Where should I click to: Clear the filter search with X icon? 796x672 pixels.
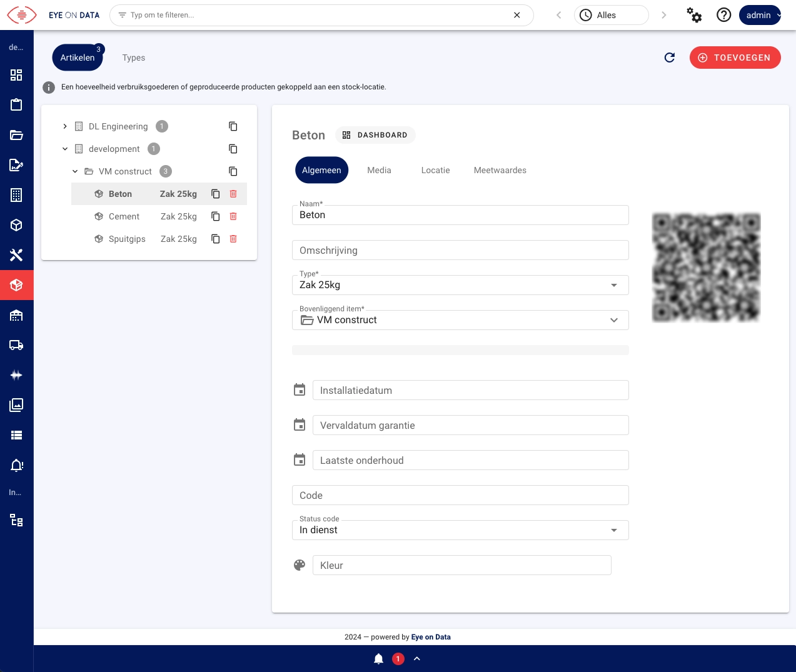point(517,15)
